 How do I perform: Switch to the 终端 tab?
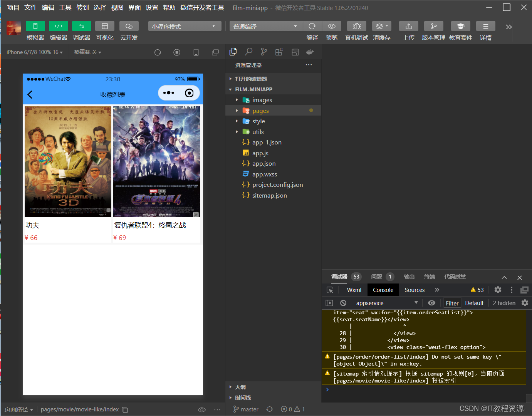point(430,277)
